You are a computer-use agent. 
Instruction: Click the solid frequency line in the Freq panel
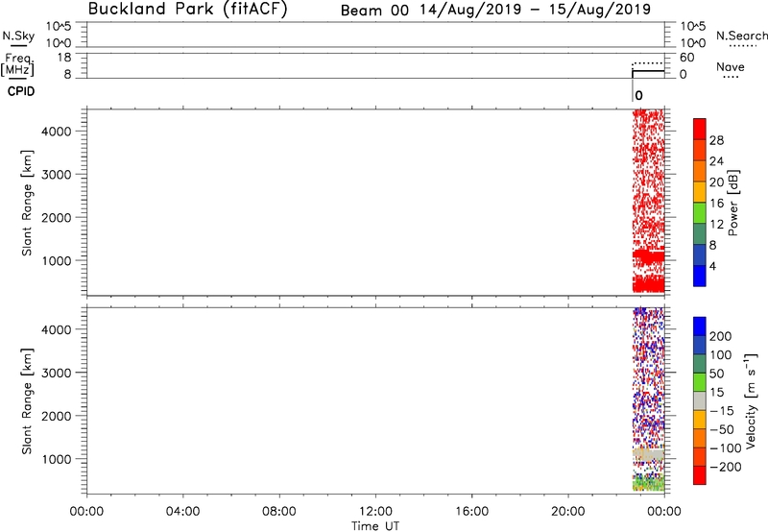(x=649, y=70)
